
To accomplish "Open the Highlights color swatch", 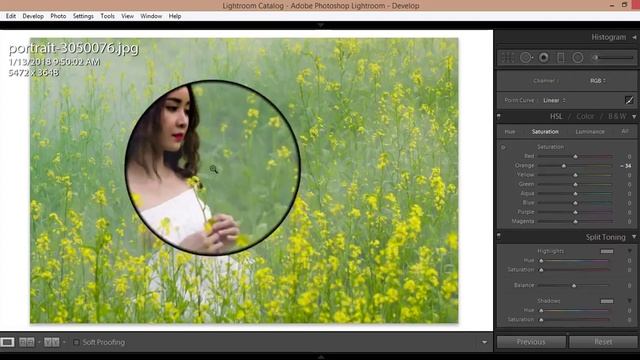I will (x=607, y=251).
